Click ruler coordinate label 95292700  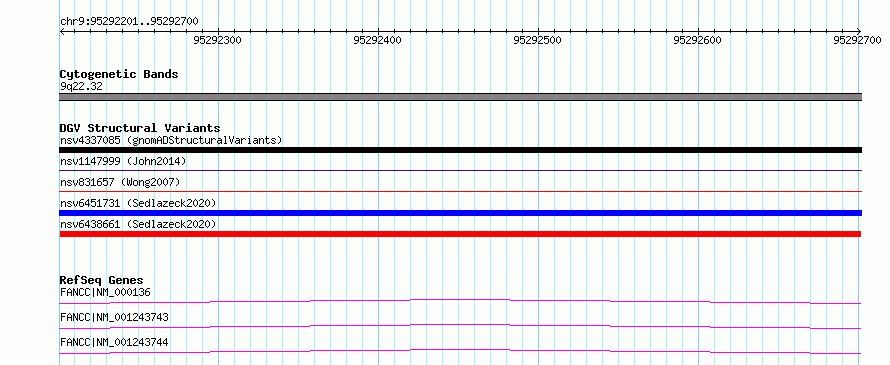pyautogui.click(x=857, y=40)
